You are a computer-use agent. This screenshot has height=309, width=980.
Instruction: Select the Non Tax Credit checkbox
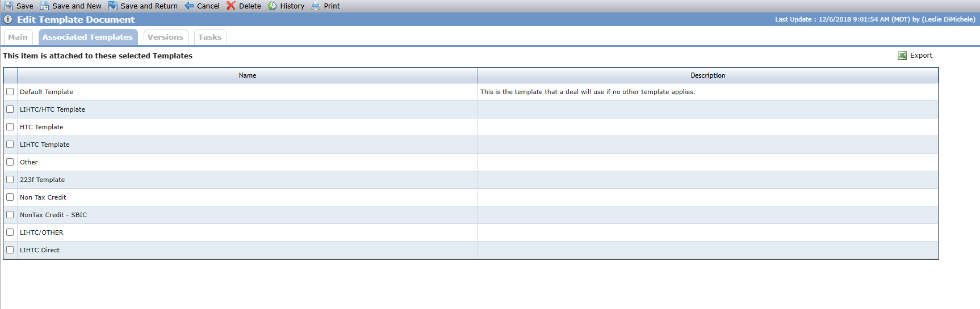point(10,197)
